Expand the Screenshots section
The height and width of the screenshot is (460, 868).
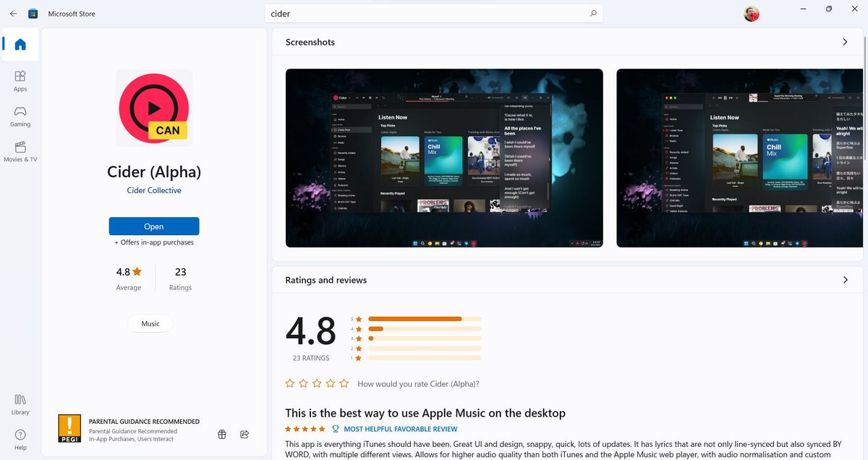(x=845, y=42)
